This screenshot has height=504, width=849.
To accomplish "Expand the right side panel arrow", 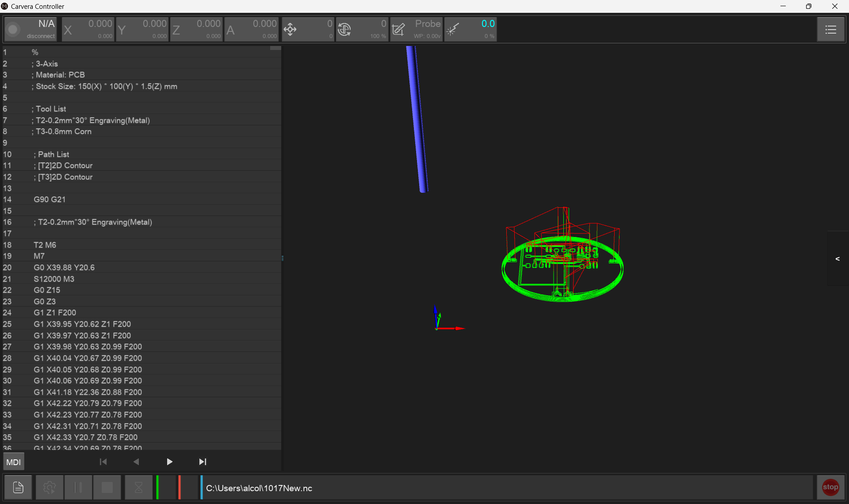I will (x=837, y=259).
